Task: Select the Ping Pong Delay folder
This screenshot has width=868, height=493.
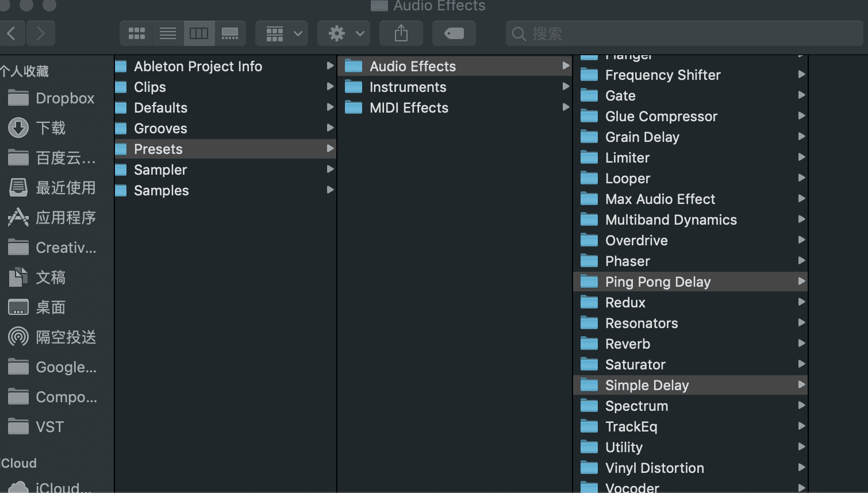Action: click(691, 282)
